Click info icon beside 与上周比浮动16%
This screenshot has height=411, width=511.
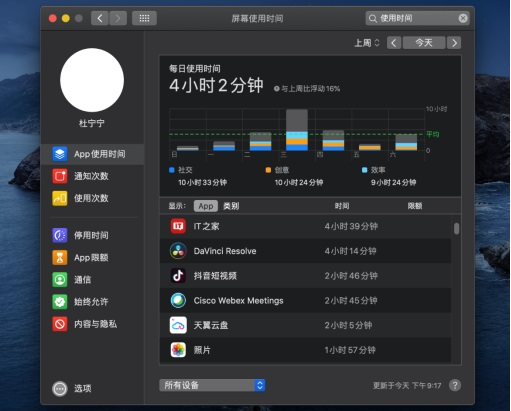point(276,89)
